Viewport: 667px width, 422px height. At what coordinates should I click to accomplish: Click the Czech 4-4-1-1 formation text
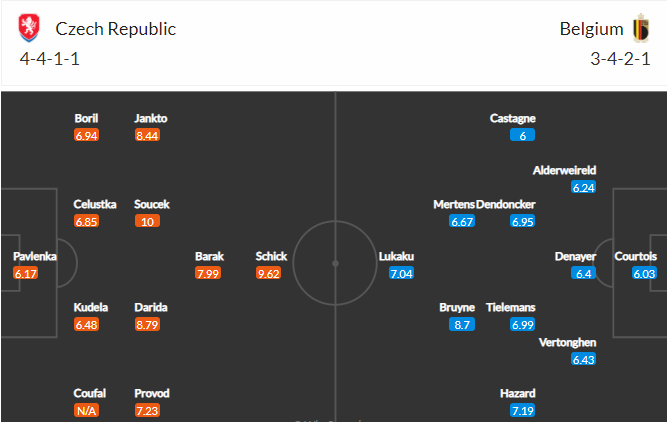click(x=50, y=59)
